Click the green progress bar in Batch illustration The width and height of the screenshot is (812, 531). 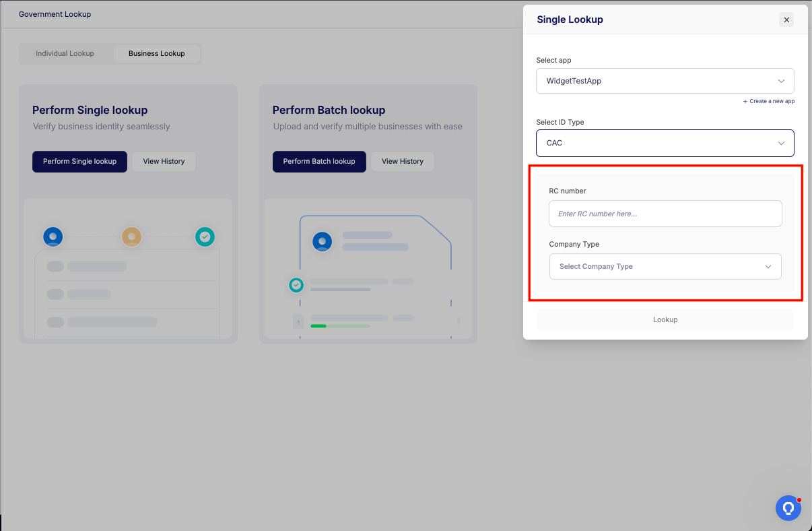click(340, 325)
